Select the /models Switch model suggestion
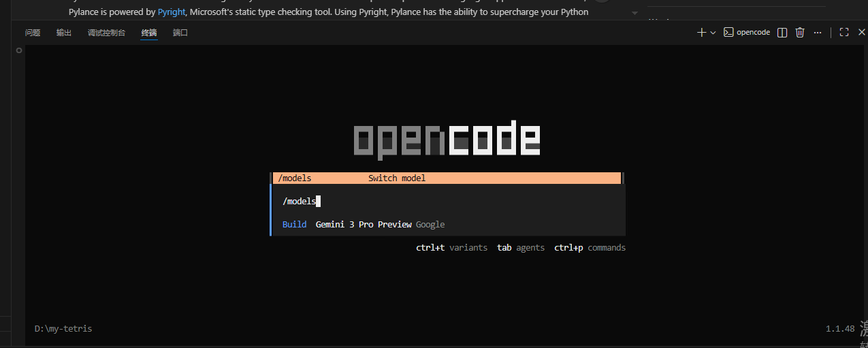This screenshot has height=348, width=868. [x=447, y=178]
